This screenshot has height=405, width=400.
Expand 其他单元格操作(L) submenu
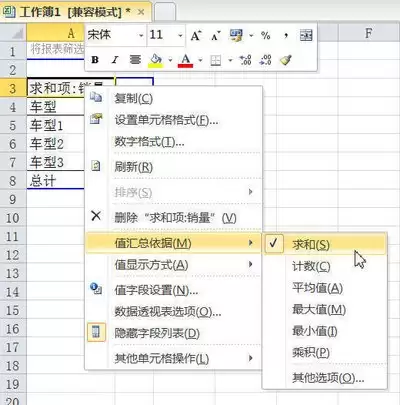point(174,358)
